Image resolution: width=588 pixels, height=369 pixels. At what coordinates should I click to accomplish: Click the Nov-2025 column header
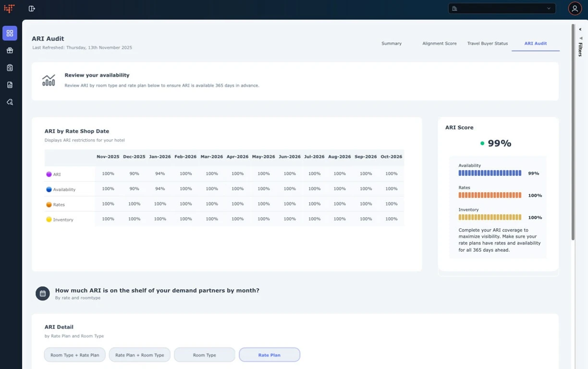tap(108, 157)
